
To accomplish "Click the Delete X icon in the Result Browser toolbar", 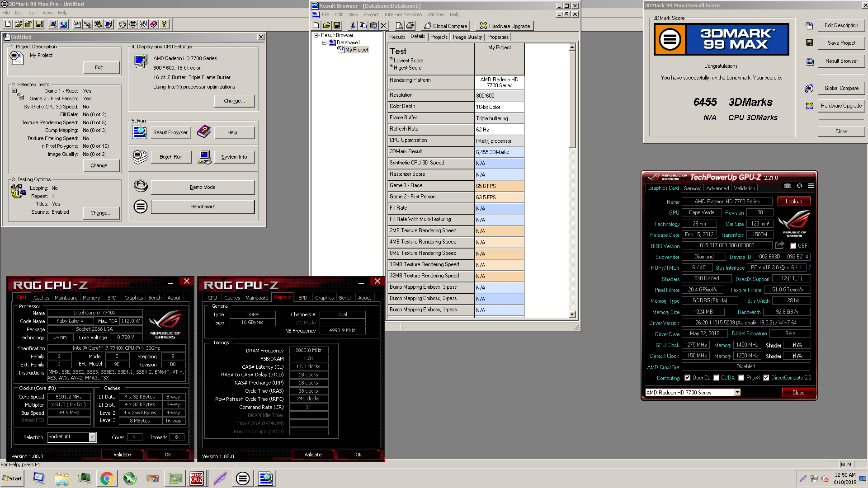I will 384,25.
